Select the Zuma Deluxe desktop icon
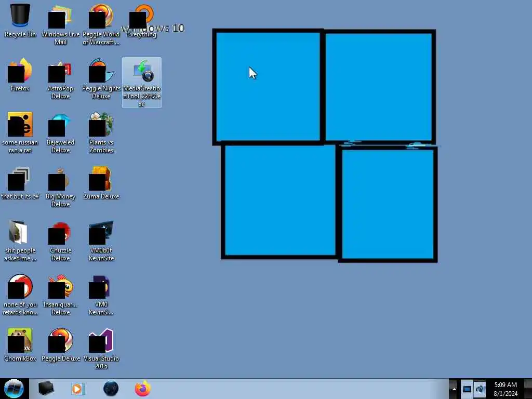The height and width of the screenshot is (399, 532). coord(101,183)
